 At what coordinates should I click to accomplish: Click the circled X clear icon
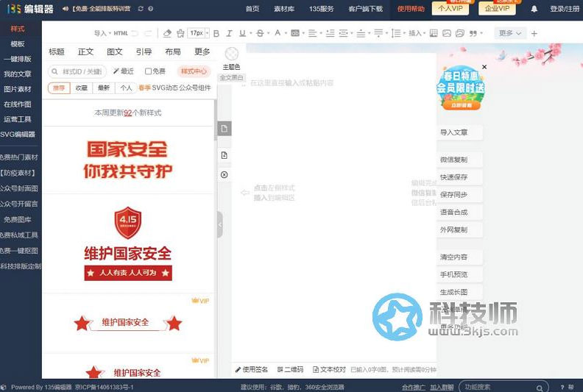pos(225,174)
